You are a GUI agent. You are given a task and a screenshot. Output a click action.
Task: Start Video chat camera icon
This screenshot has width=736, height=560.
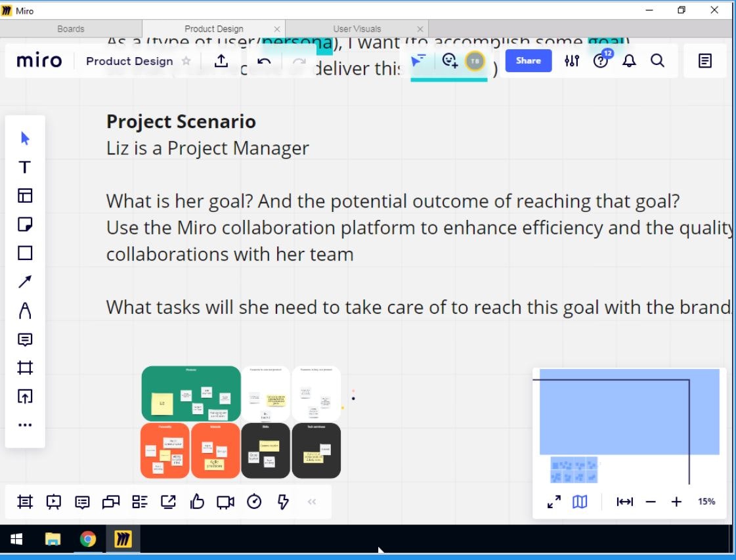225,502
